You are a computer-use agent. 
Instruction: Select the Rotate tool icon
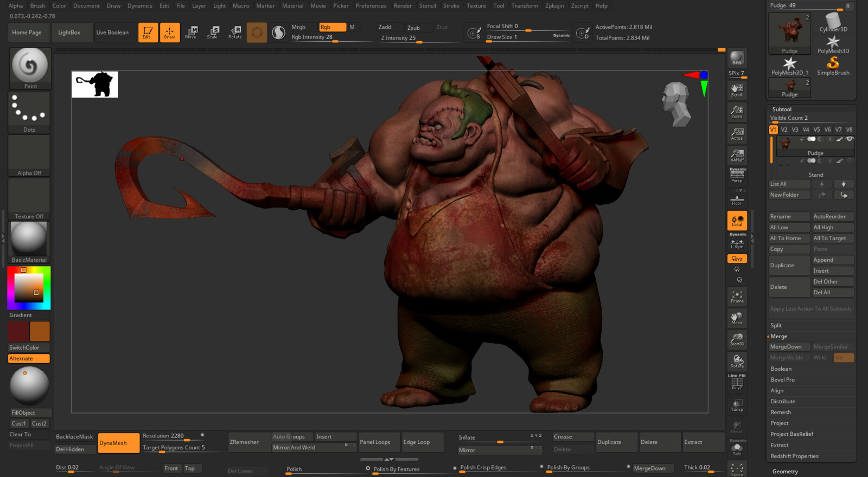(x=235, y=32)
